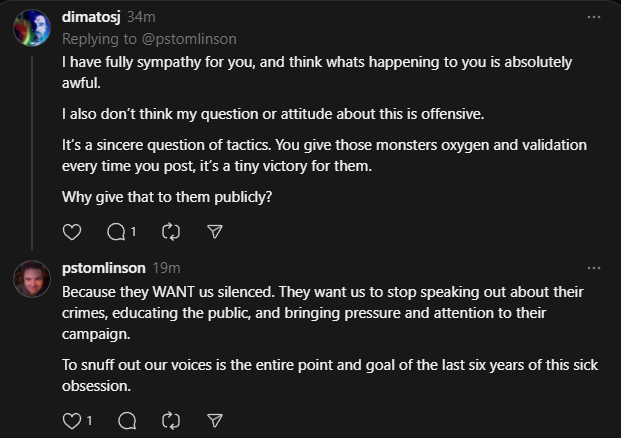The image size is (621, 438).
Task: Repost dimatosj's reply using the repost icon
Action: coord(171,232)
